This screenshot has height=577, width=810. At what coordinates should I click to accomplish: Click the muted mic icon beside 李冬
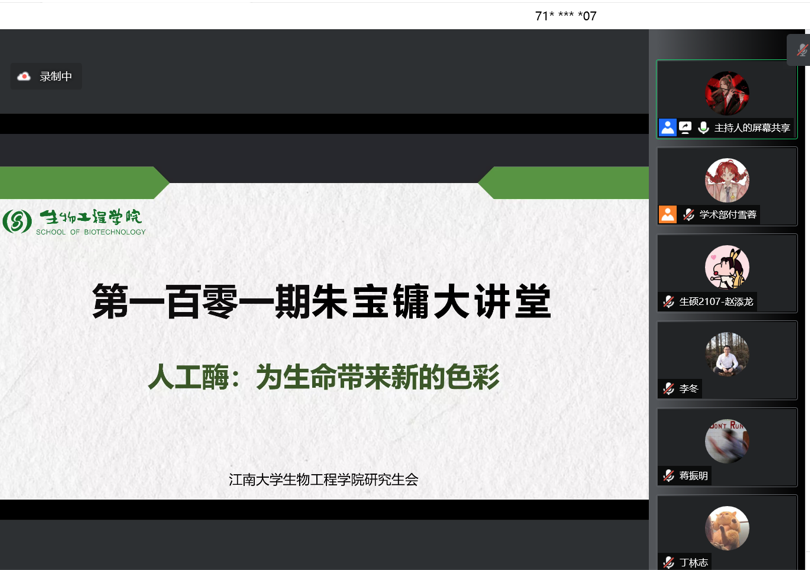pyautogui.click(x=668, y=389)
